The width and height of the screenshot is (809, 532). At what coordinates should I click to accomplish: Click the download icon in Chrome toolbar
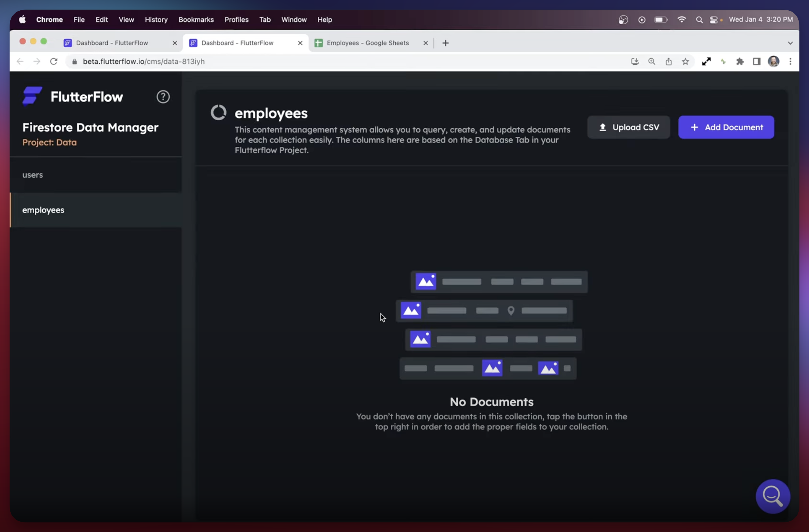pyautogui.click(x=635, y=61)
